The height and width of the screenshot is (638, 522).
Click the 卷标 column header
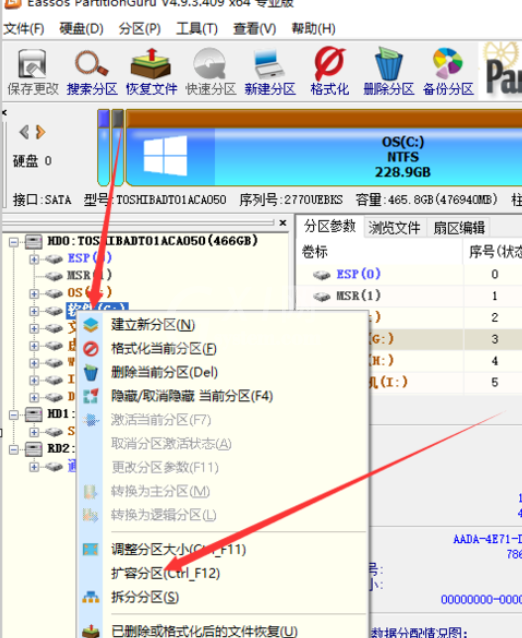[380, 252]
